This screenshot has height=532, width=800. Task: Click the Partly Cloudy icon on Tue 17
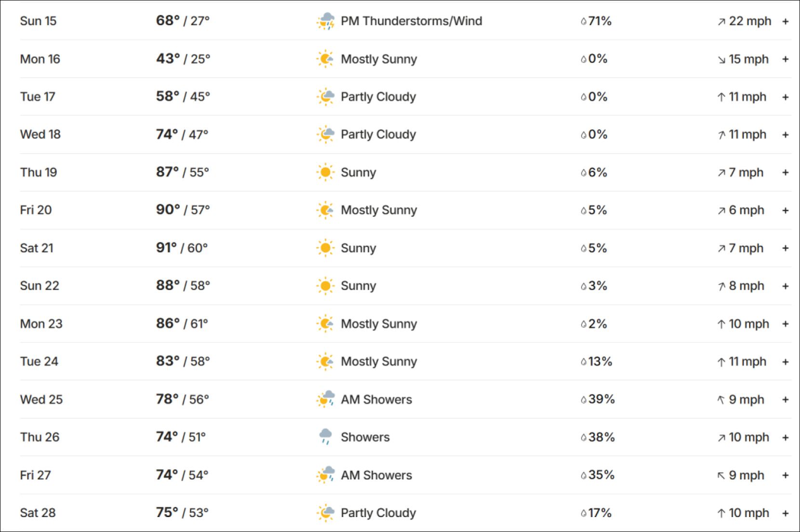click(326, 97)
